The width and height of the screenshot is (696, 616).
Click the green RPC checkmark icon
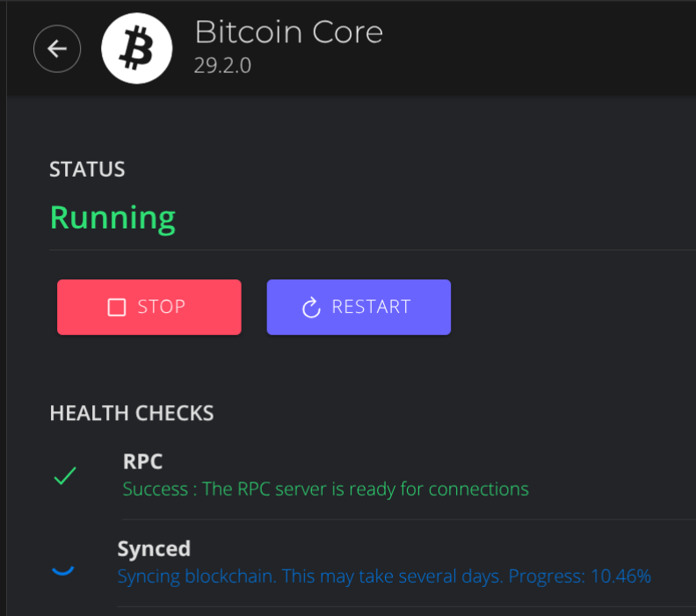65,476
